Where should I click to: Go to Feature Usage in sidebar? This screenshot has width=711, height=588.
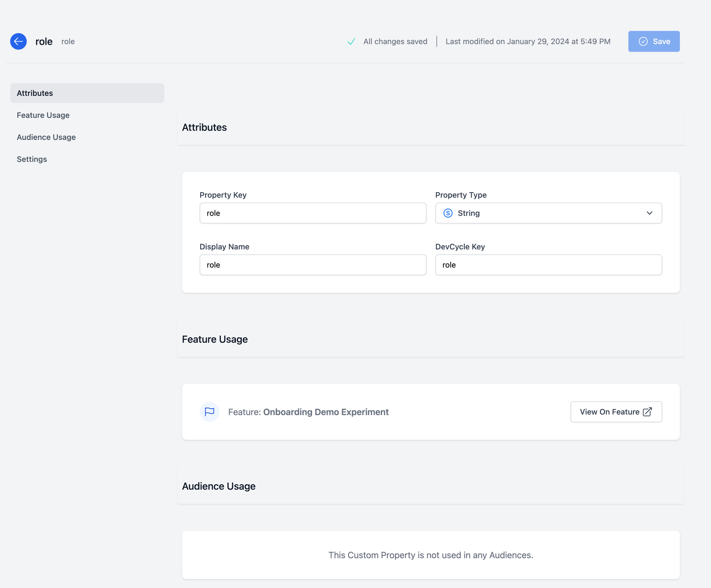(x=43, y=115)
